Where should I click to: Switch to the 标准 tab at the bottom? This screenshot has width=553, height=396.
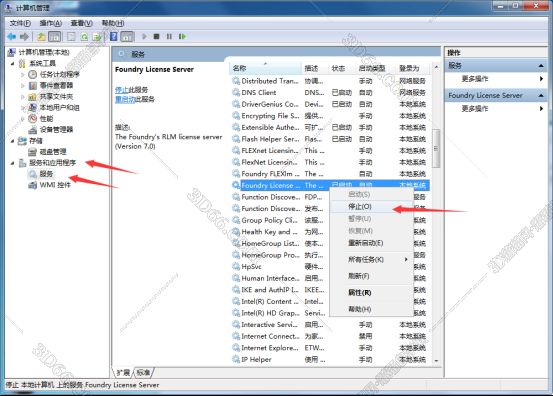click(x=143, y=372)
